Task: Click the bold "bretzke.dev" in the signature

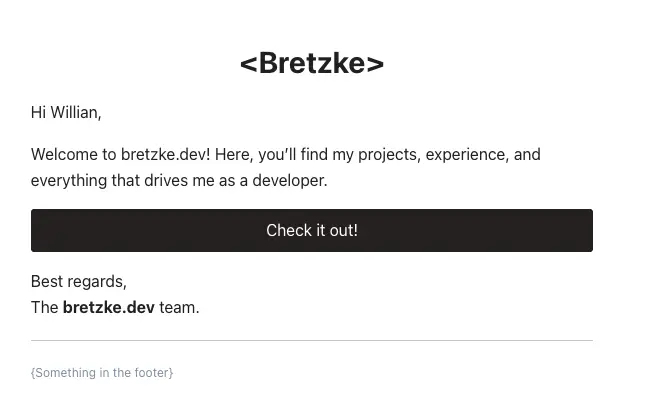Action: click(109, 307)
